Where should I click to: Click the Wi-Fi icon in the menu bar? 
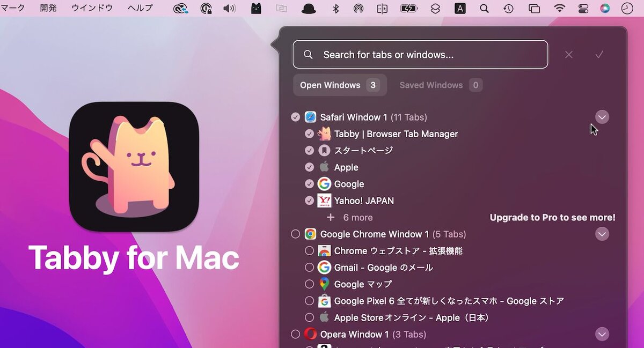click(x=560, y=8)
